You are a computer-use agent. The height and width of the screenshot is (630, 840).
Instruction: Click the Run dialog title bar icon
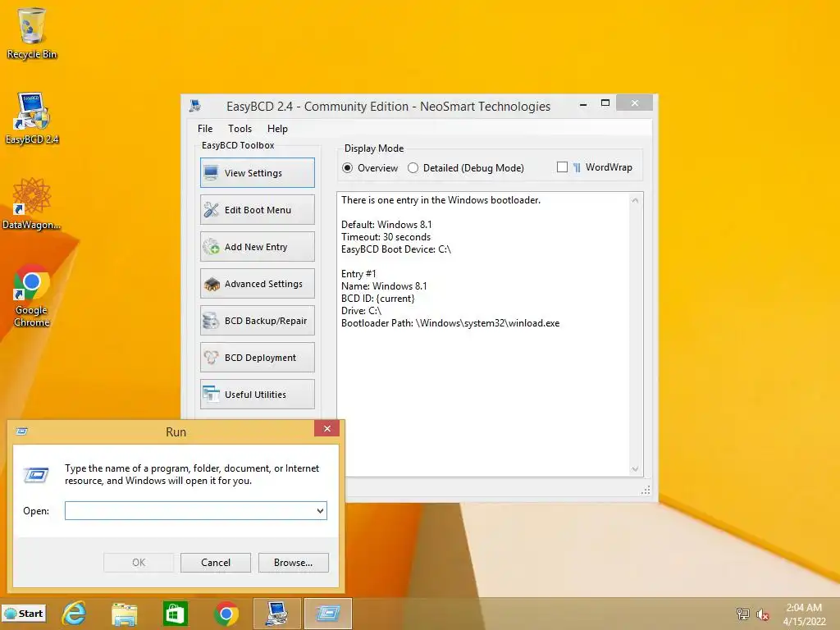[22, 431]
